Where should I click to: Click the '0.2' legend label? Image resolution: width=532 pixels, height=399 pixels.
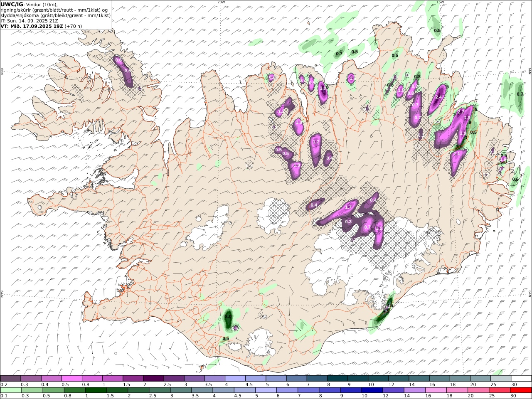point(4,384)
